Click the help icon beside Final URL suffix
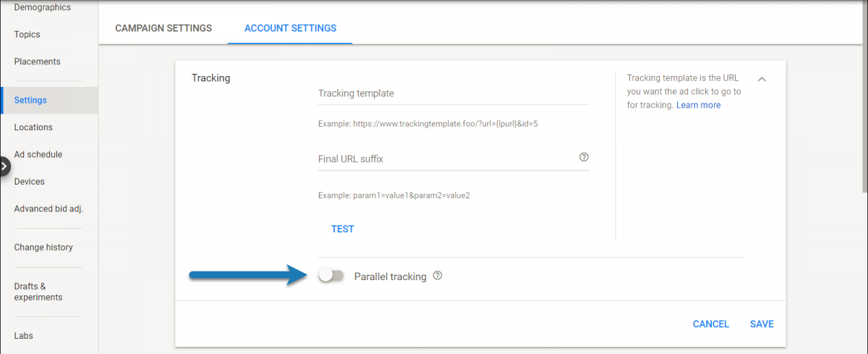 point(584,157)
